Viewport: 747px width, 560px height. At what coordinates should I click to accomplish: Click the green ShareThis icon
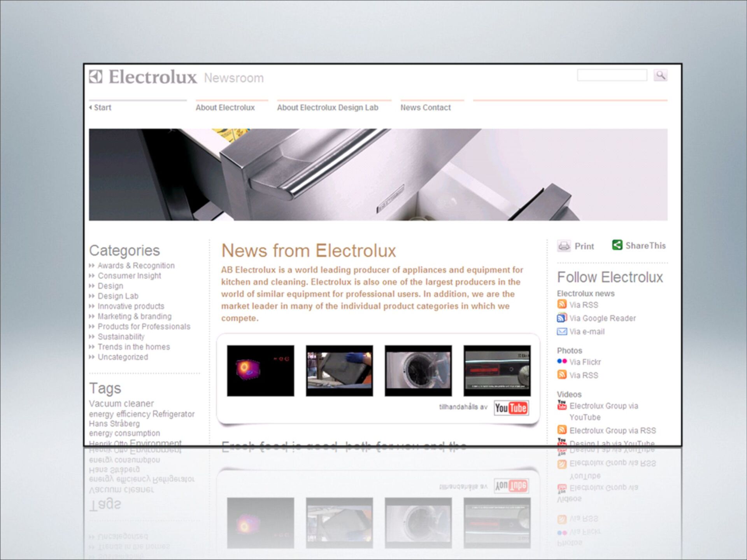click(617, 245)
